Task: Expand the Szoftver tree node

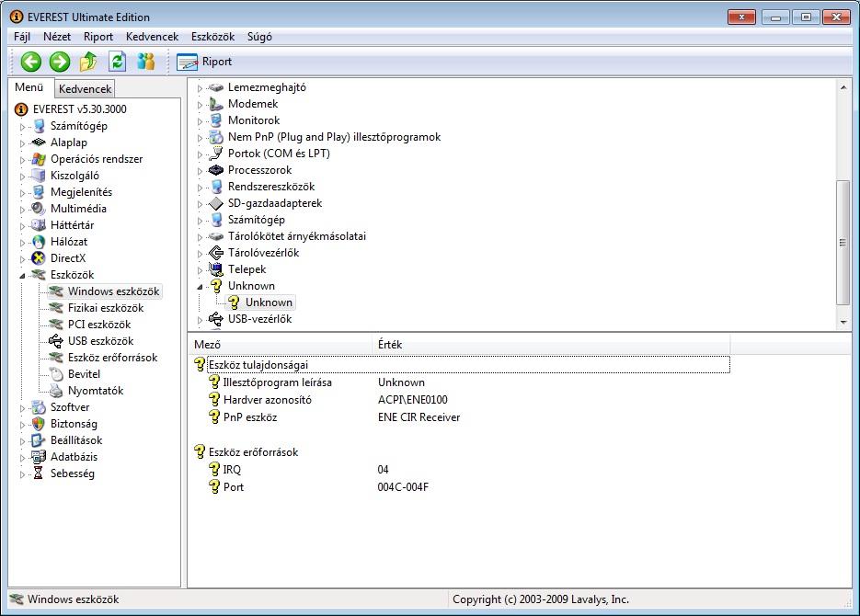Action: click(22, 408)
